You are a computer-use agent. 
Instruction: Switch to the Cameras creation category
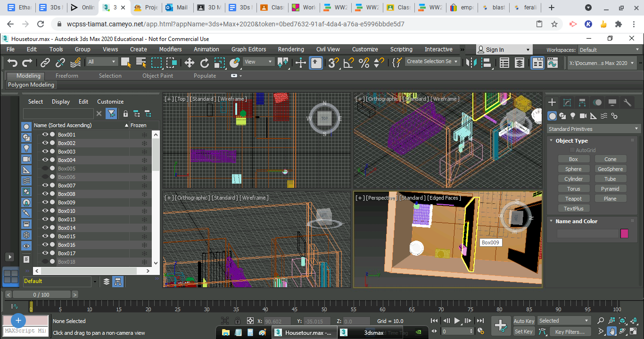click(x=583, y=116)
